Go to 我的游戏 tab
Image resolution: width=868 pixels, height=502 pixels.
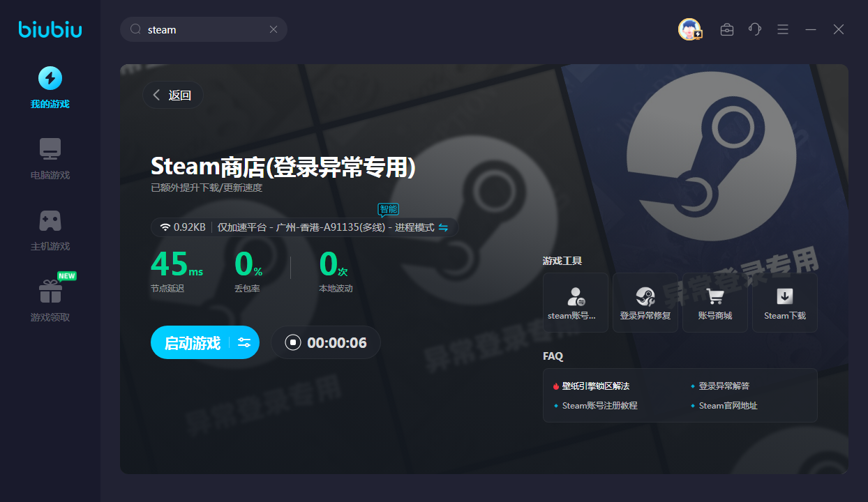pyautogui.click(x=50, y=87)
